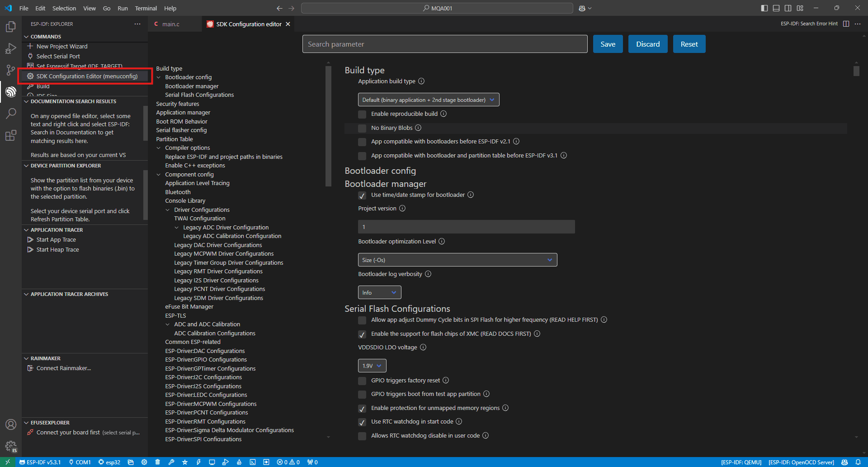Click the Project version input field
The width and height of the screenshot is (868, 467).
(466, 227)
